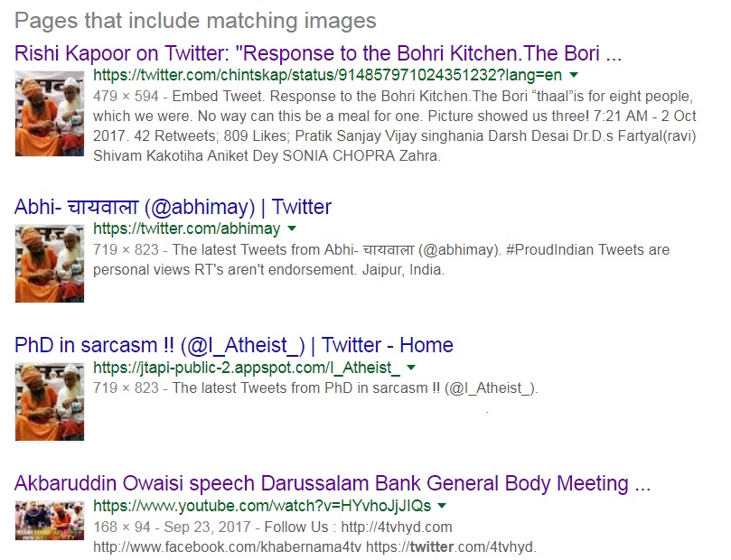Open the Rishi Kapoor on Twitter result title
Viewport: 731px width, 560px height.
[x=318, y=53]
